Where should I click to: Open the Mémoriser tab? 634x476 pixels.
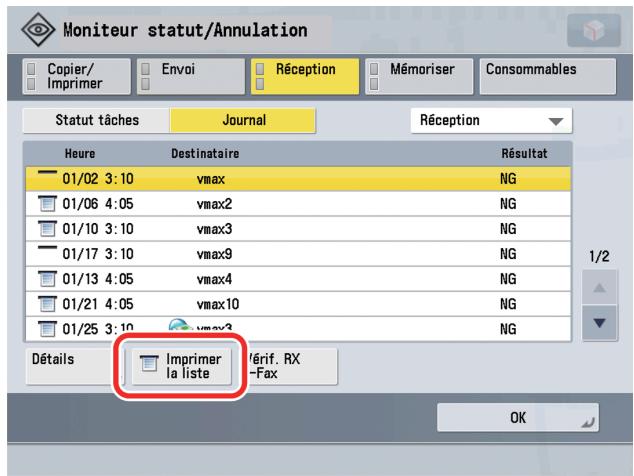point(419,76)
